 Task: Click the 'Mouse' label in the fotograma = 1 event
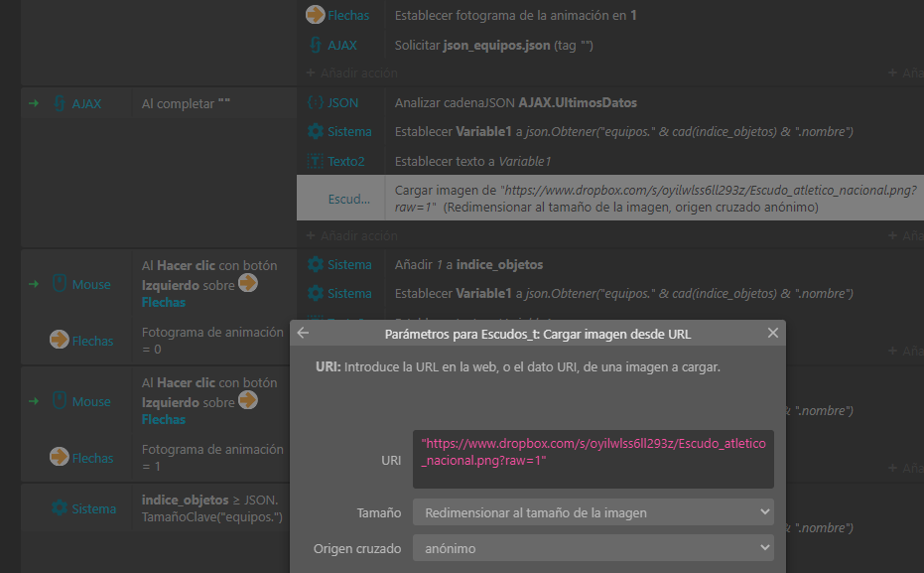(x=91, y=401)
